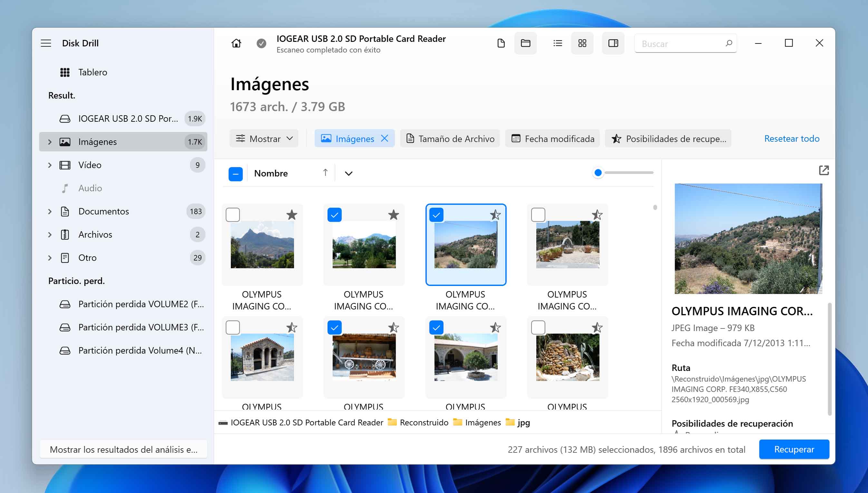Sort by the Nombre column header
The height and width of the screenshot is (493, 868).
tap(271, 173)
